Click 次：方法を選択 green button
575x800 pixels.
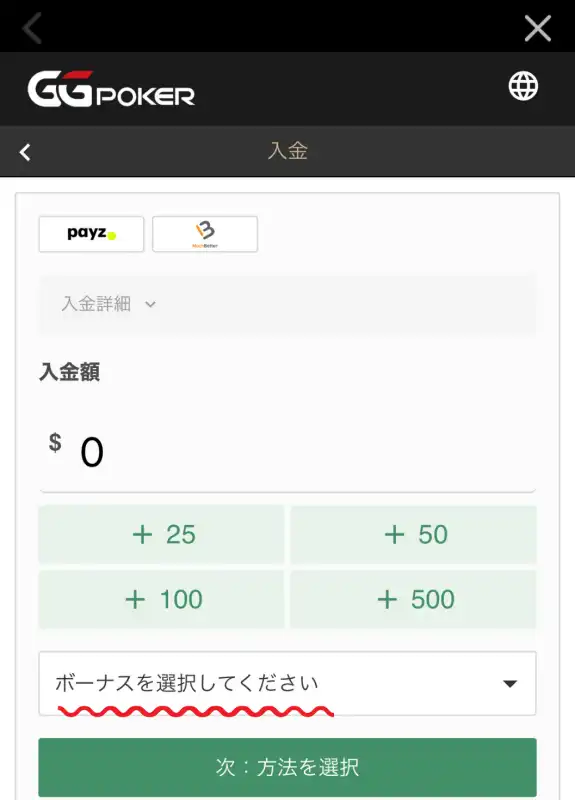point(287,767)
